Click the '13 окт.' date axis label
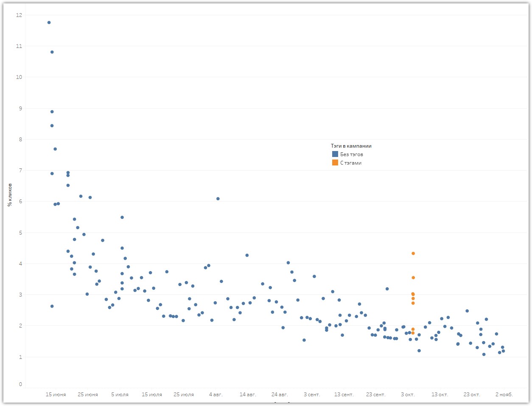Screen dimensions: 532x406 pyautogui.click(x=440, y=395)
